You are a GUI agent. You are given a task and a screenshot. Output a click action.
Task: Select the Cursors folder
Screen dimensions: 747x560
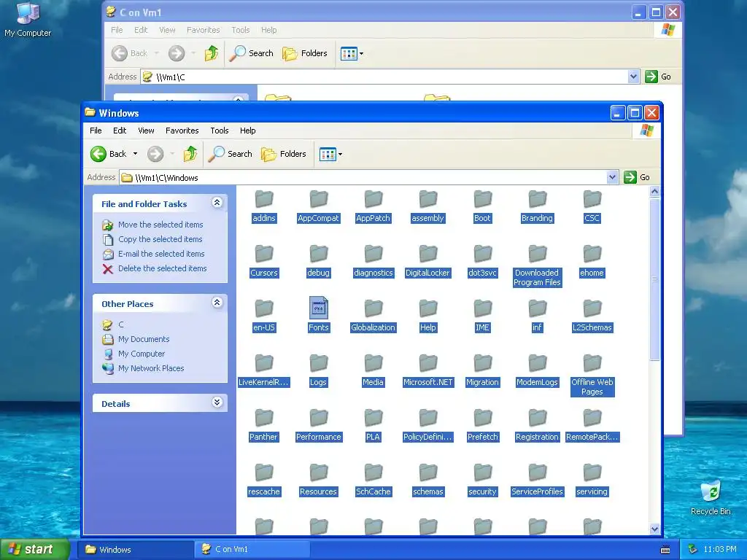[264, 262]
